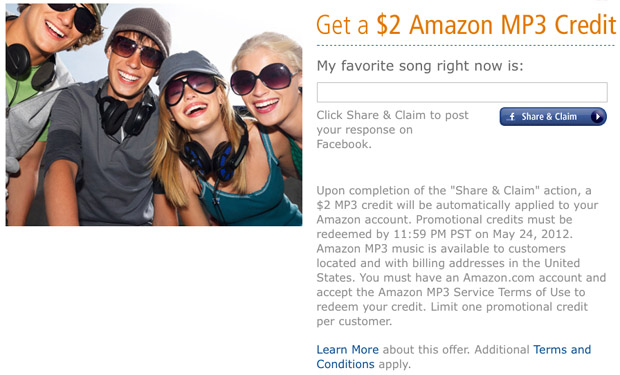620x375 pixels.
Task: Click the 'Click Share & Claim to post' instruction text
Action: click(392, 115)
